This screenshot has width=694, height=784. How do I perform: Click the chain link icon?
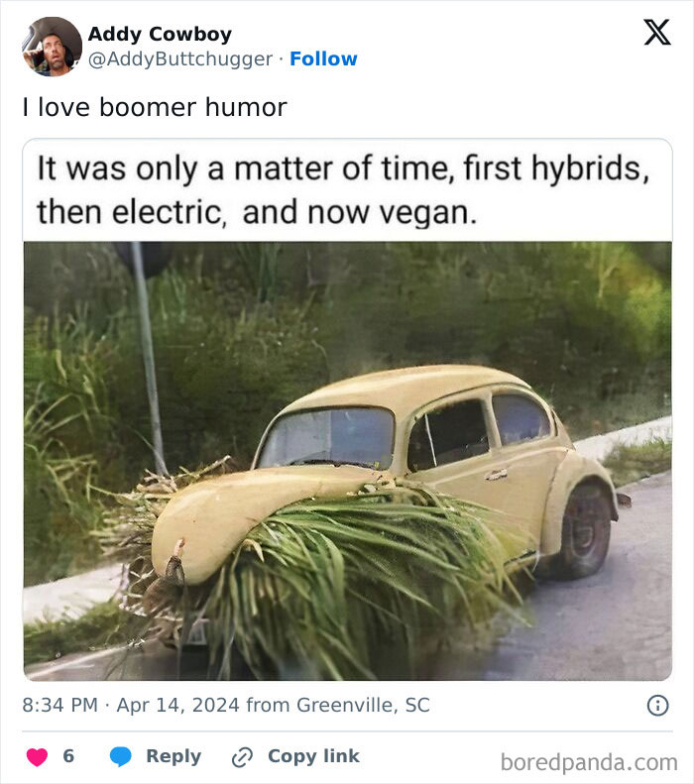coord(242,757)
